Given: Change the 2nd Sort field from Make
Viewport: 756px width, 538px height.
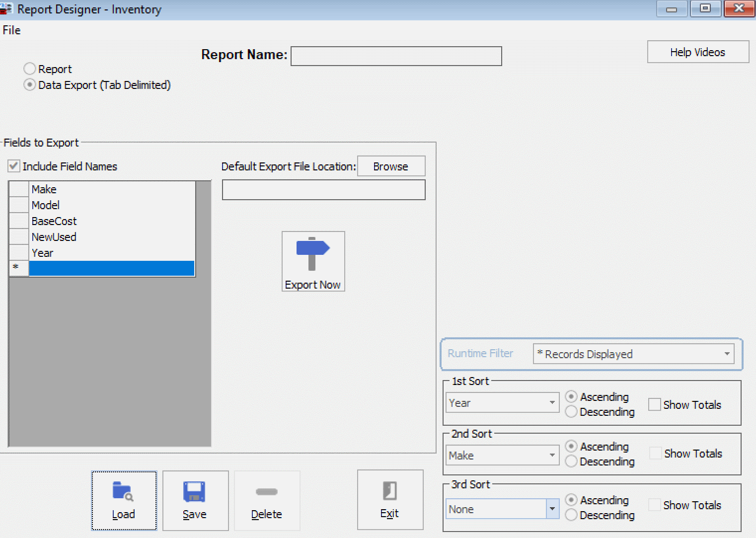Looking at the screenshot, I should (x=551, y=455).
